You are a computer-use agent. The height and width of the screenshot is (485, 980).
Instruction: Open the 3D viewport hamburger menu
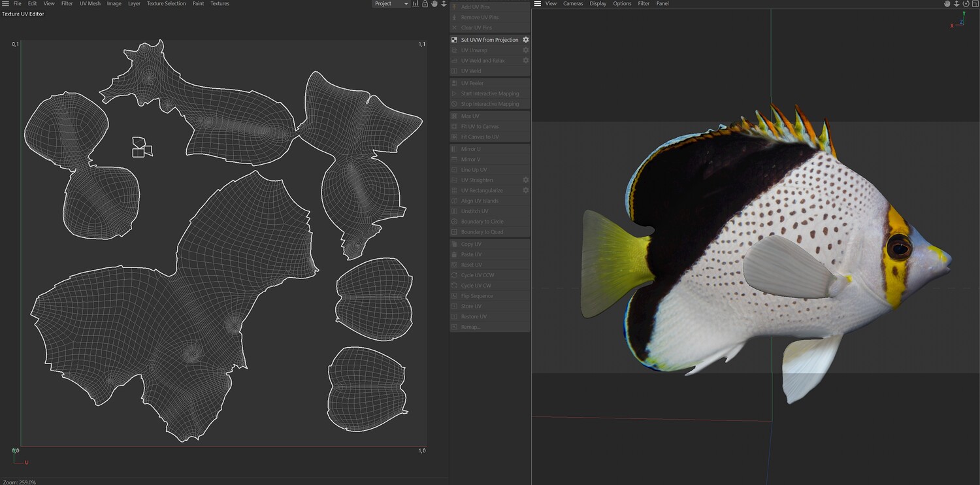click(538, 4)
